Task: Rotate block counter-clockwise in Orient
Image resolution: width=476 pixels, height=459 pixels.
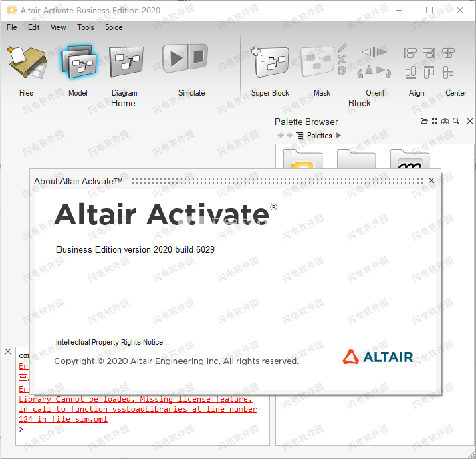Action: pyautogui.click(x=360, y=73)
